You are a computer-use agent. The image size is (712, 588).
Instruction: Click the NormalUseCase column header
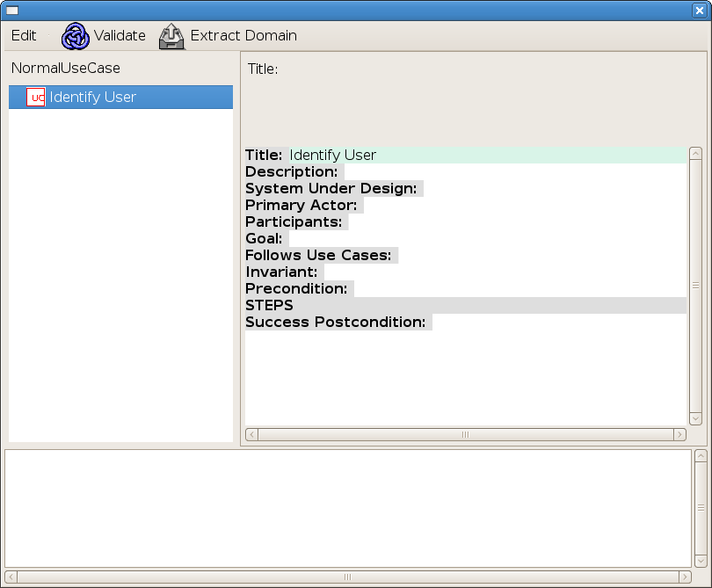tap(66, 68)
